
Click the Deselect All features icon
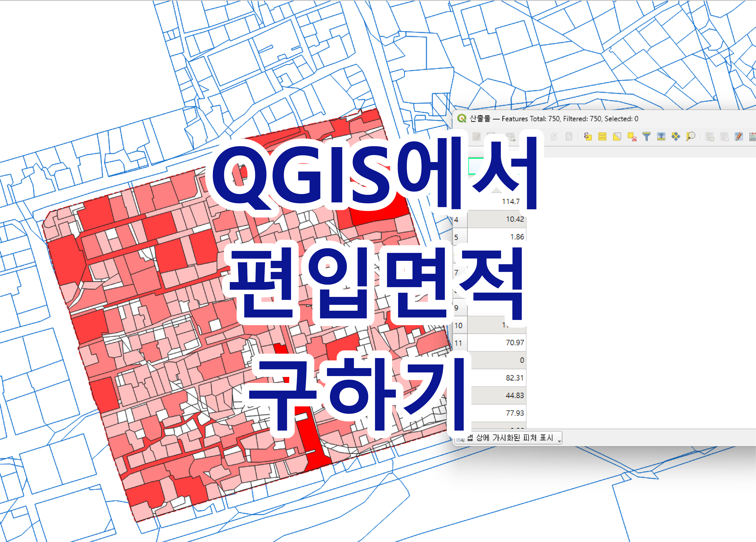click(x=632, y=137)
